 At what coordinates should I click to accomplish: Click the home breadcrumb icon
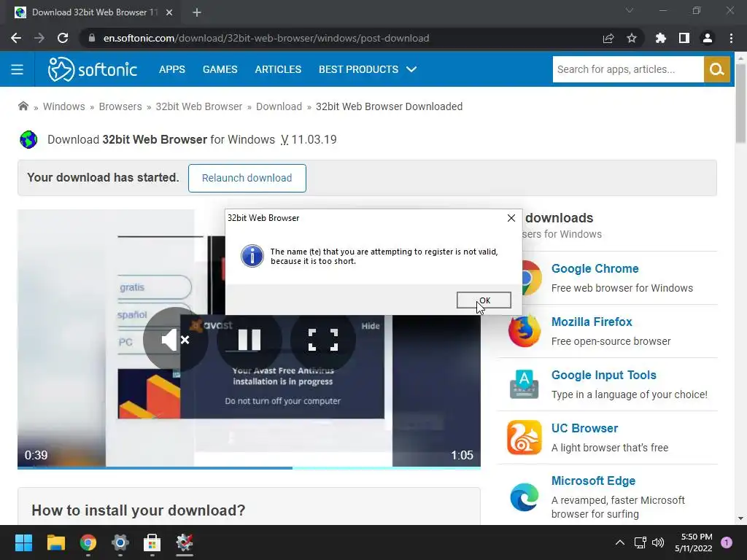(x=23, y=106)
